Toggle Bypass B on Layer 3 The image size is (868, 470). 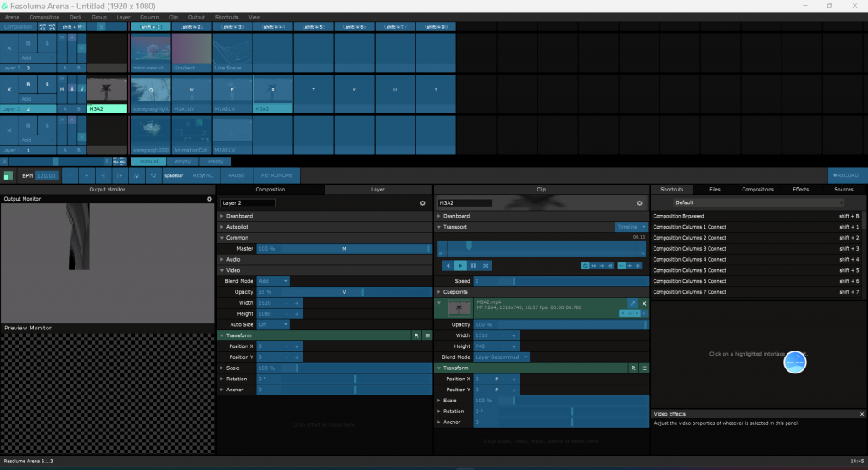[28, 43]
